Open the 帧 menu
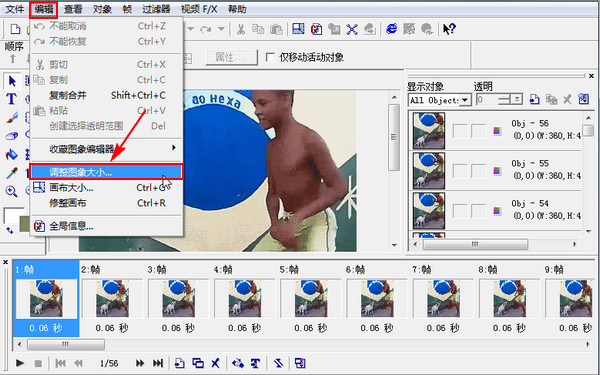 point(127,9)
